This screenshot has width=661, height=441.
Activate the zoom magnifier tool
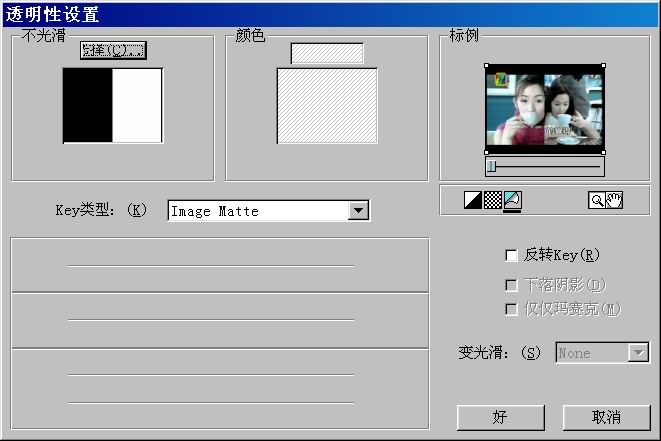[x=597, y=200]
